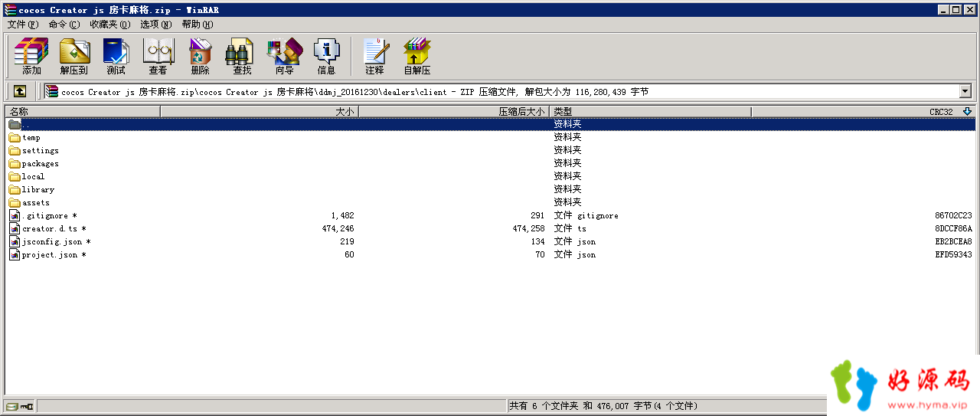Viewport: 980px width, 416px height.
Task: Click the drive/key status bar icon
Action: point(20,406)
